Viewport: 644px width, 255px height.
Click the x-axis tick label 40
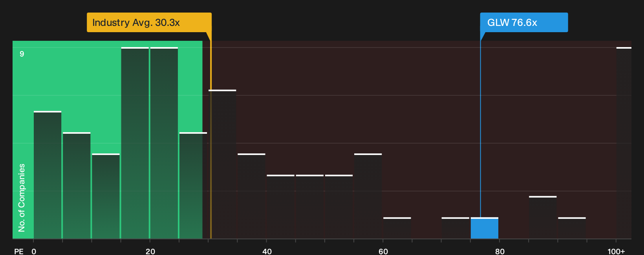tap(267, 251)
